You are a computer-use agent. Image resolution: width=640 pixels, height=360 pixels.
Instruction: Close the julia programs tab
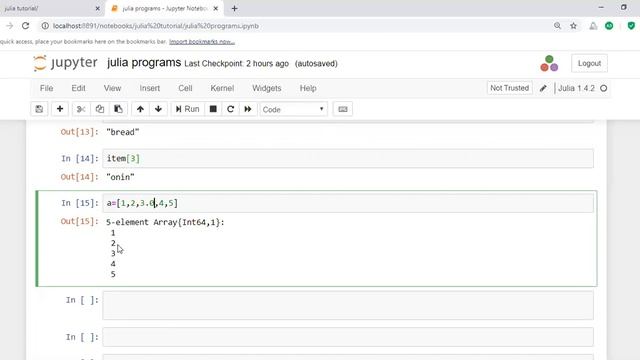(x=216, y=8)
